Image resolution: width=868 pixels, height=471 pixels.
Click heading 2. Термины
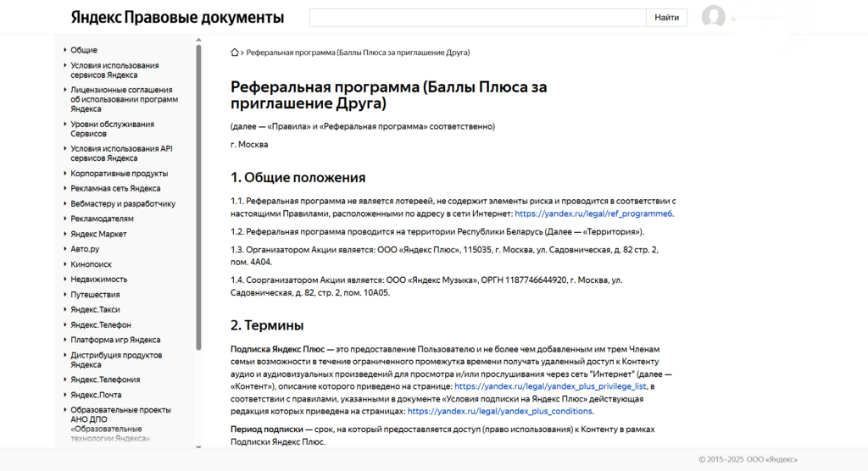[x=267, y=325]
